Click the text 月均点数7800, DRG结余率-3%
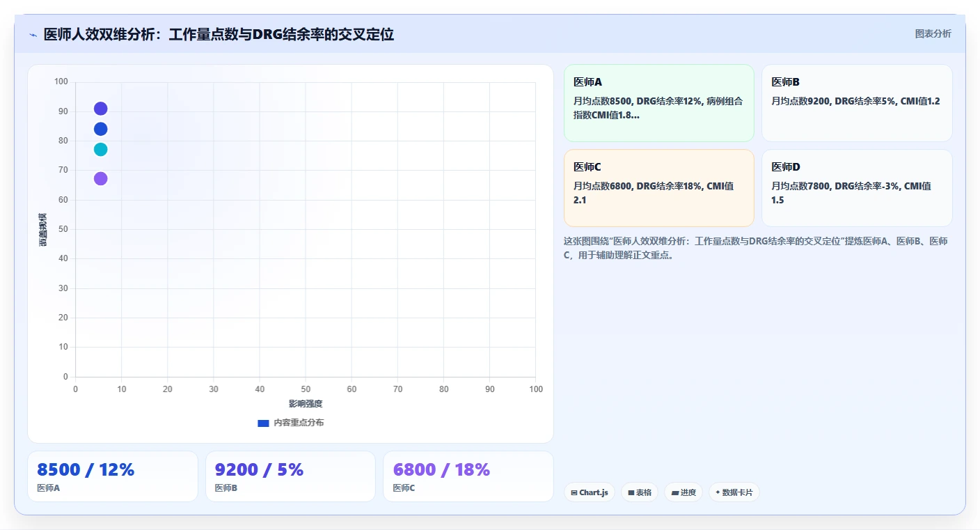This screenshot has height=530, width=980. (x=835, y=186)
